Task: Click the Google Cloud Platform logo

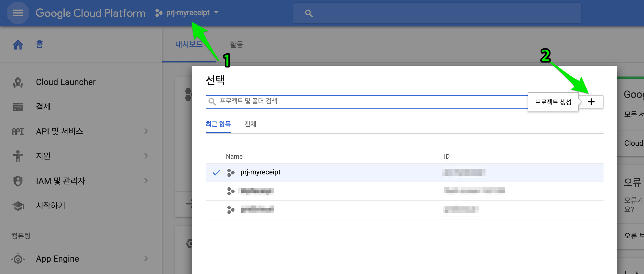Action: (x=90, y=13)
